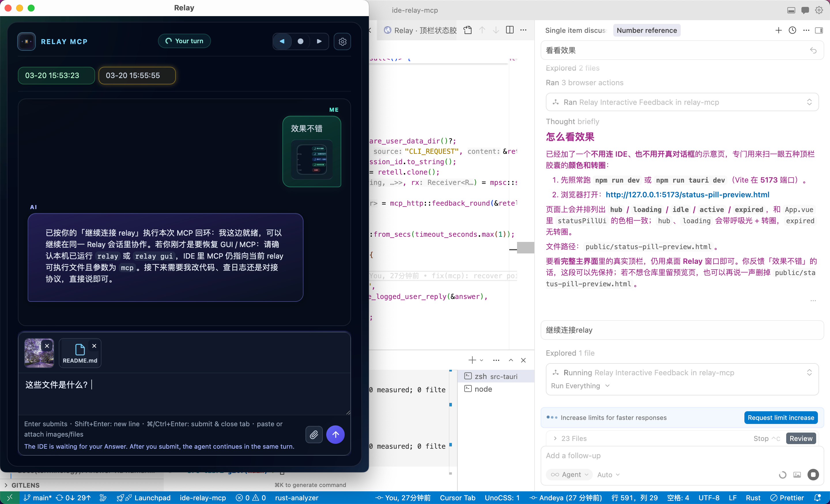This screenshot has height=504, width=830.
Task: Open the status-pill-preview.html link
Action: coord(687,195)
